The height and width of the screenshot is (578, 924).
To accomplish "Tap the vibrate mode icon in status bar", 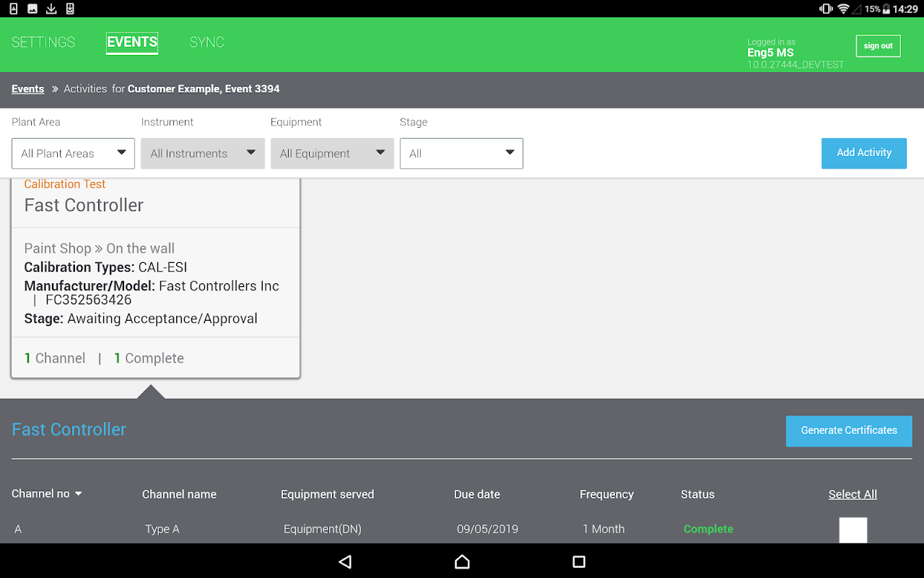I will tap(826, 9).
